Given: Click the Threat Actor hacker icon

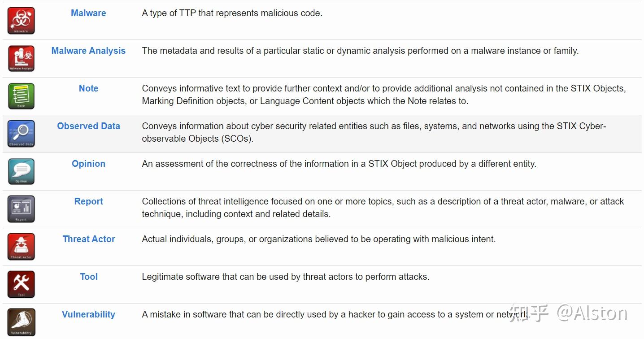Looking at the screenshot, I should 21,247.
